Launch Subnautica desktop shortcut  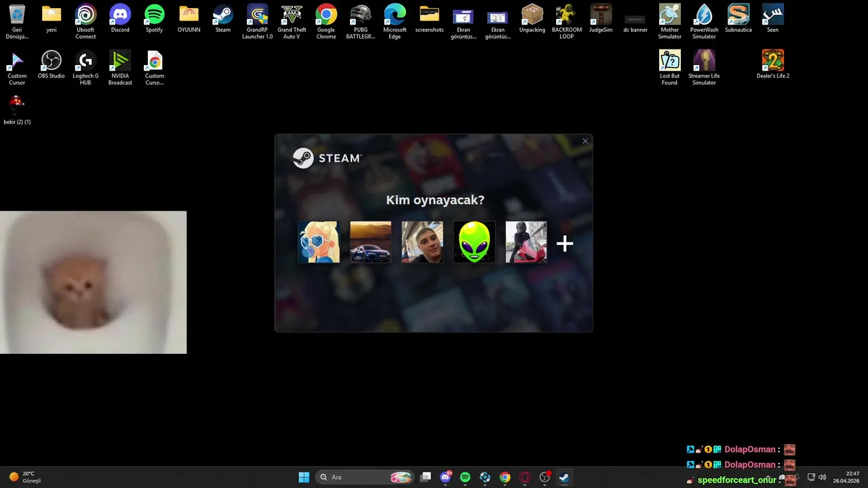pyautogui.click(x=738, y=19)
